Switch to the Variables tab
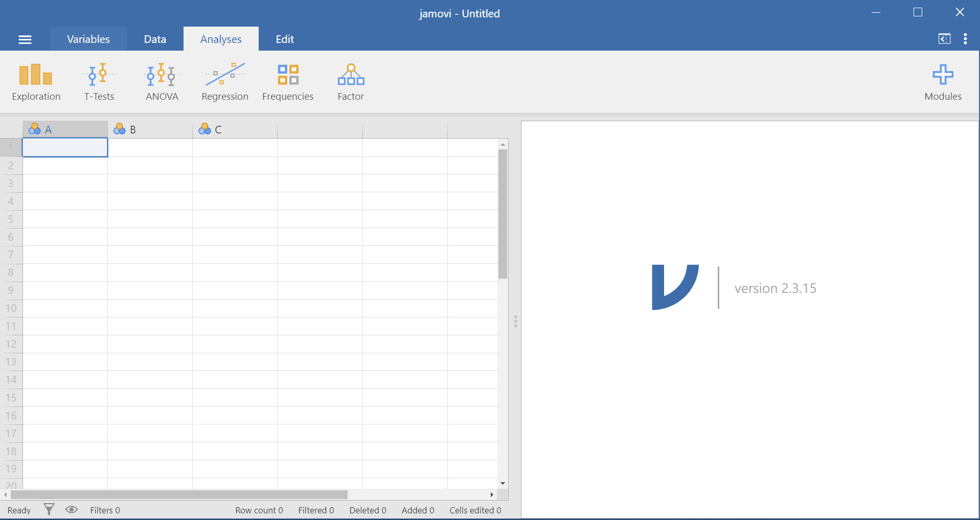Image resolution: width=980 pixels, height=520 pixels. click(88, 39)
